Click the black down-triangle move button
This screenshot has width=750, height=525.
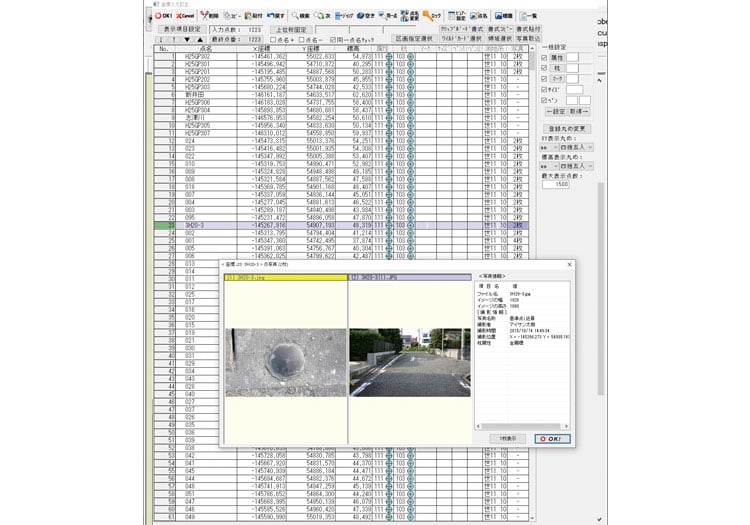pos(187,40)
